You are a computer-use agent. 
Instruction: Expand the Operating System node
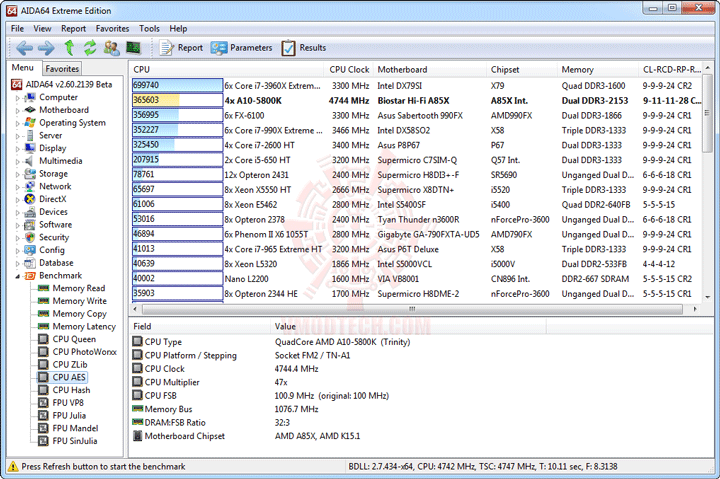[18, 123]
